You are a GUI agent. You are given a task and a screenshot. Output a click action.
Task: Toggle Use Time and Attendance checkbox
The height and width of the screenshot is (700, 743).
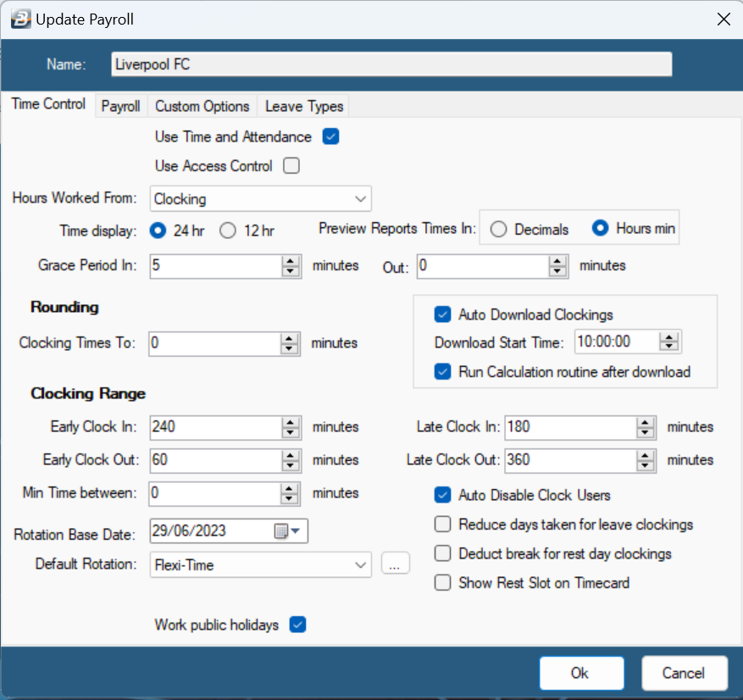tap(330, 137)
